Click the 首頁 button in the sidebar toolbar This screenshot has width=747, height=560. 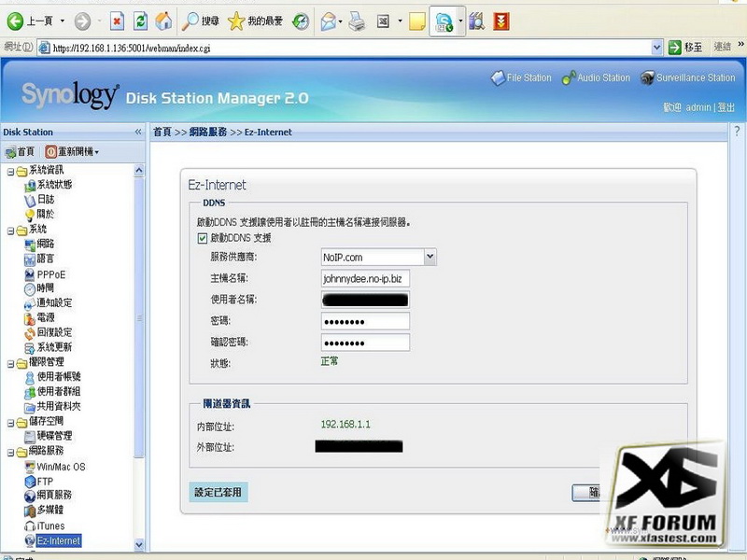click(x=20, y=152)
